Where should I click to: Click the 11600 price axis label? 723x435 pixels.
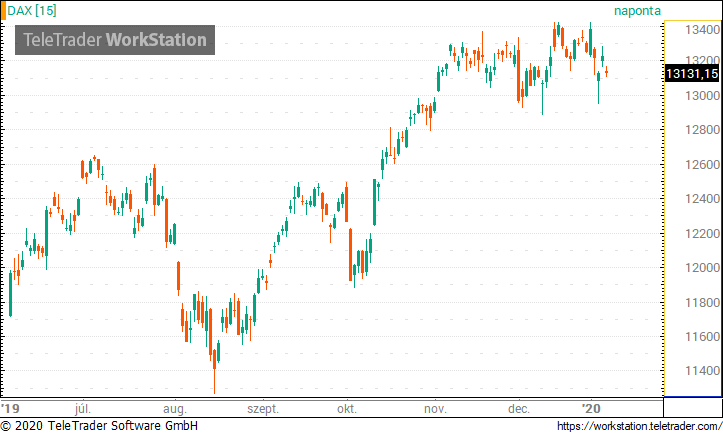pyautogui.click(x=702, y=337)
